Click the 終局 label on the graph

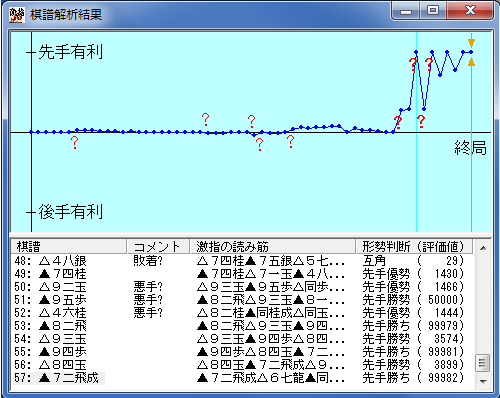(470, 148)
